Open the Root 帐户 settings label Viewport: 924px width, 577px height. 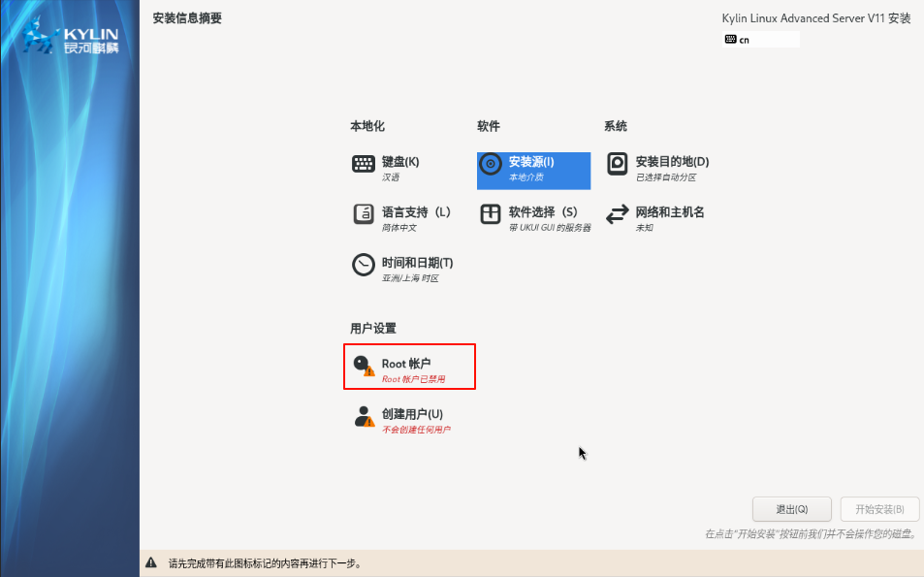point(406,364)
